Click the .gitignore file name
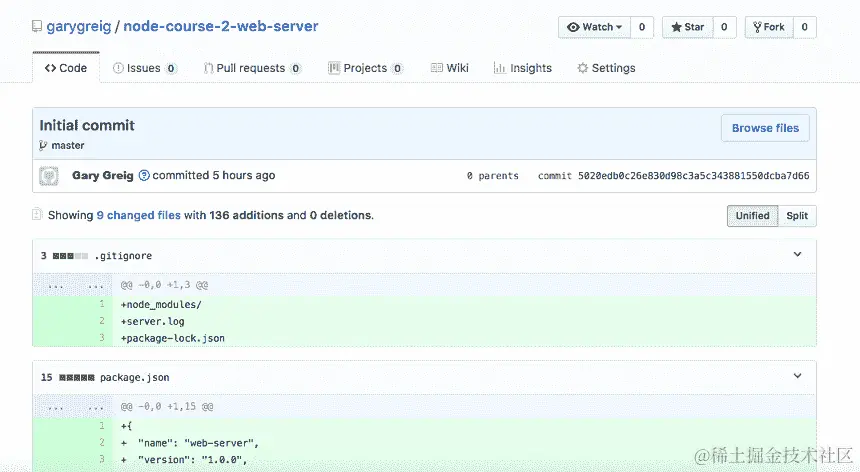The width and height of the screenshot is (860, 472). click(123, 255)
